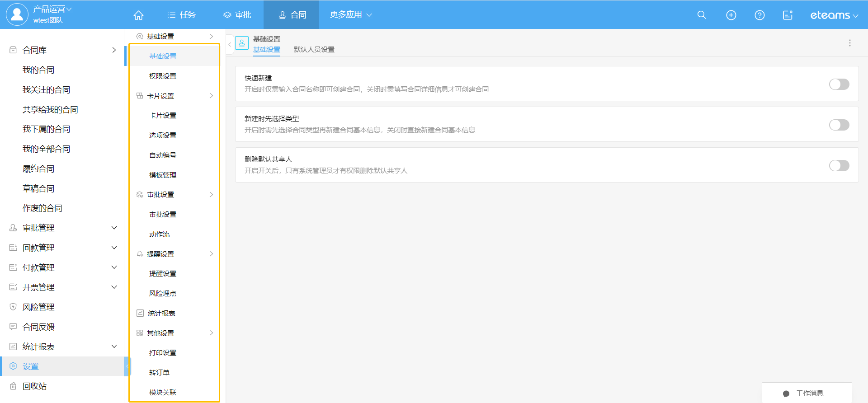Click the user avatar icon
The height and width of the screenshot is (403, 868).
pos(17,14)
